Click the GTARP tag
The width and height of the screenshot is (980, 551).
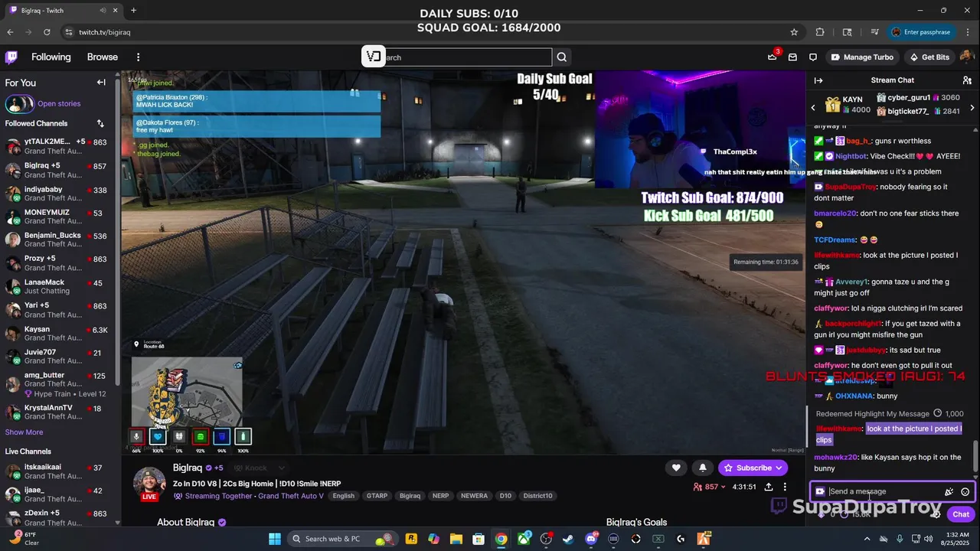pos(377,496)
